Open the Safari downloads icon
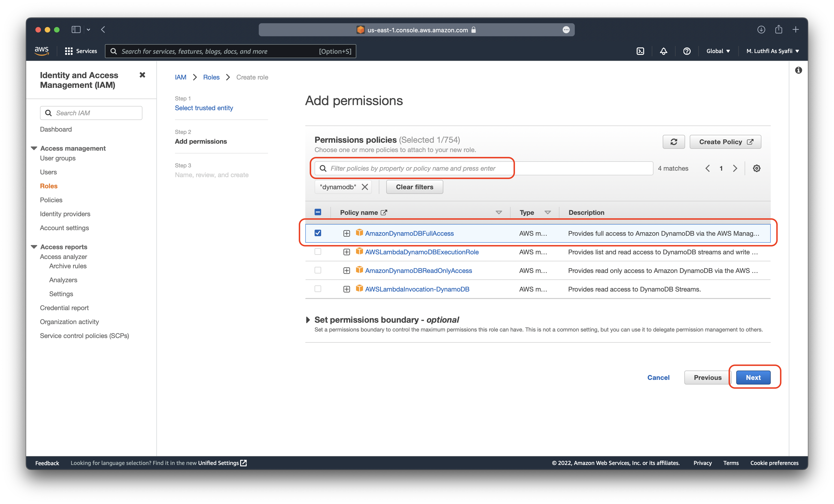 pyautogui.click(x=761, y=30)
